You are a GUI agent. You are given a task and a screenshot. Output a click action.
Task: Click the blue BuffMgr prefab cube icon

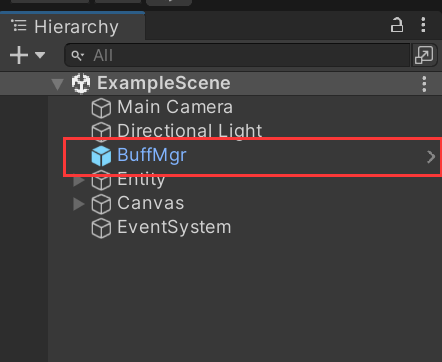tap(101, 156)
